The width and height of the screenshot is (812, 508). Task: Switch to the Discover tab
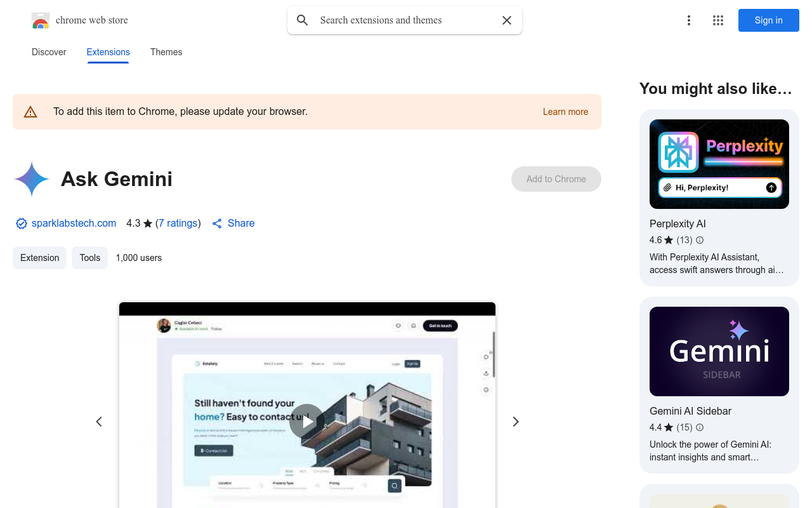49,52
